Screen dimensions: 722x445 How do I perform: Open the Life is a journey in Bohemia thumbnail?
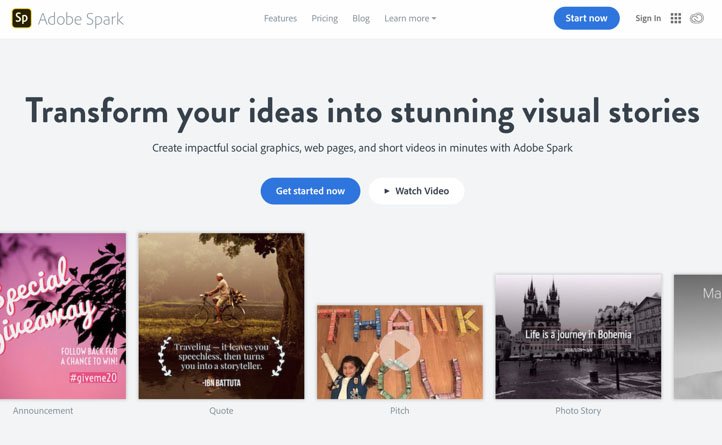coord(578,337)
